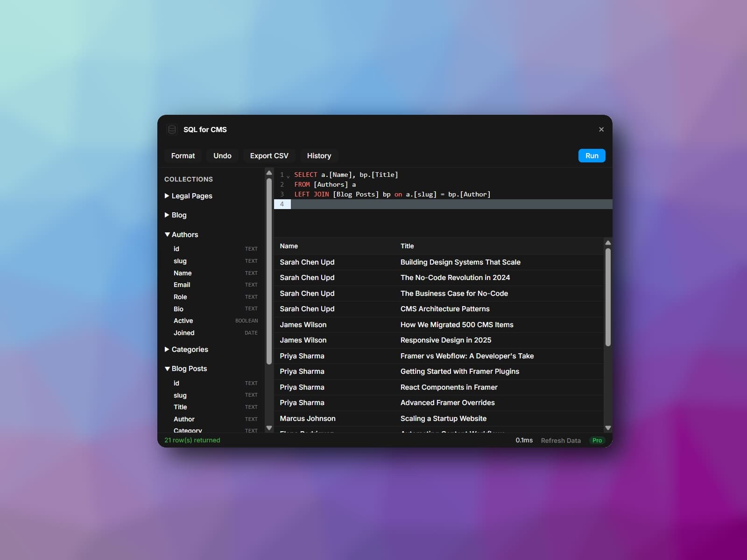Format the SQL code

point(183,155)
